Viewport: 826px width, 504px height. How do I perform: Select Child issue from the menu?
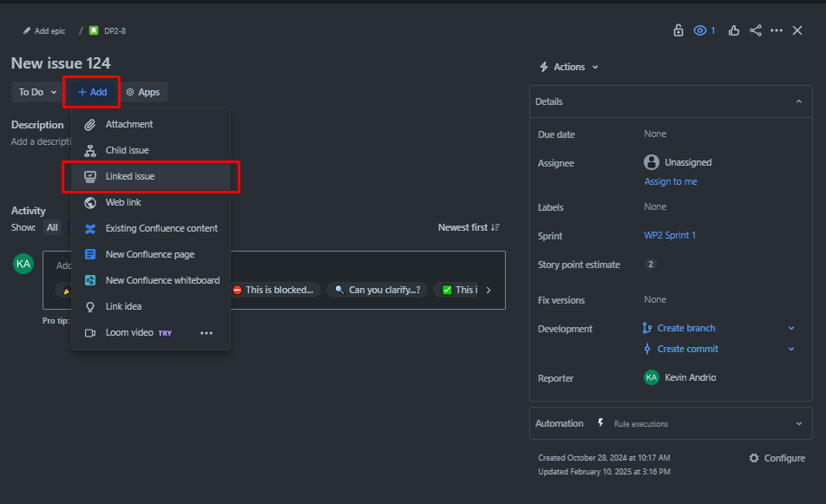coord(151,150)
